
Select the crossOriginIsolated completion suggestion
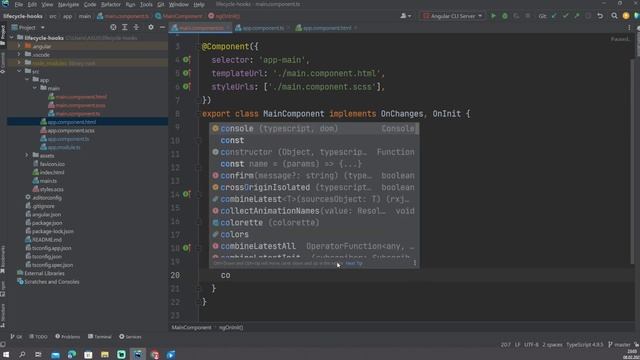coord(314,187)
